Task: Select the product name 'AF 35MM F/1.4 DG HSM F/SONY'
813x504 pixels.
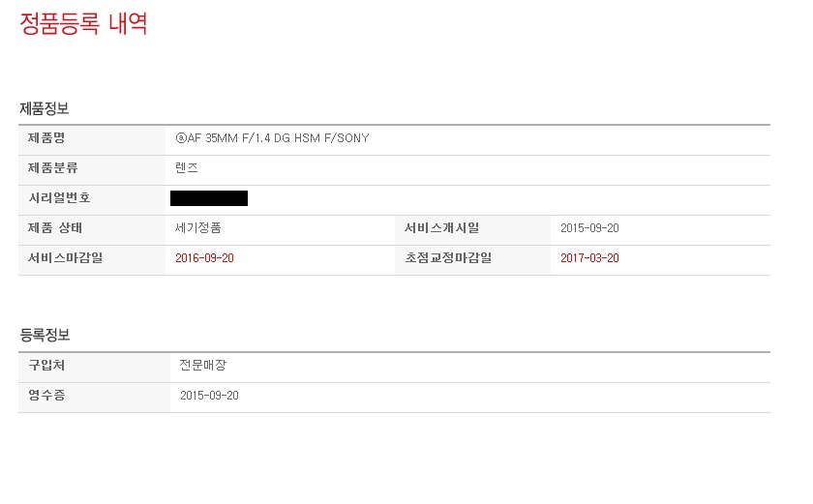Action: pyautogui.click(x=279, y=138)
